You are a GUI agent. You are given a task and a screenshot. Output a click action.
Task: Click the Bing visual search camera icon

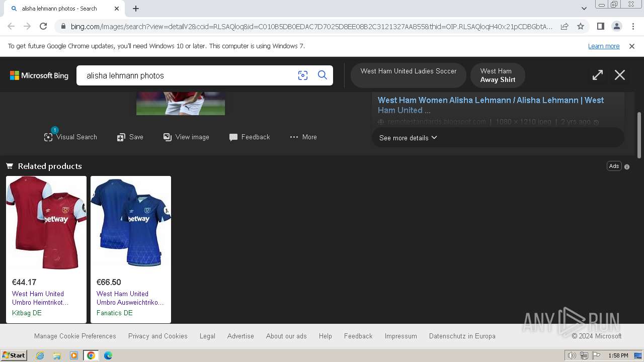303,75
